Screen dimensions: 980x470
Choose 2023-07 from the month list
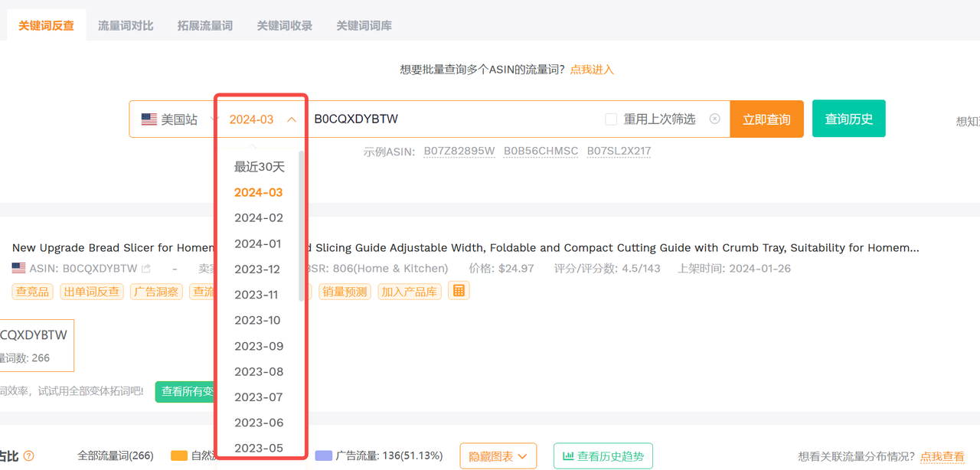[259, 397]
